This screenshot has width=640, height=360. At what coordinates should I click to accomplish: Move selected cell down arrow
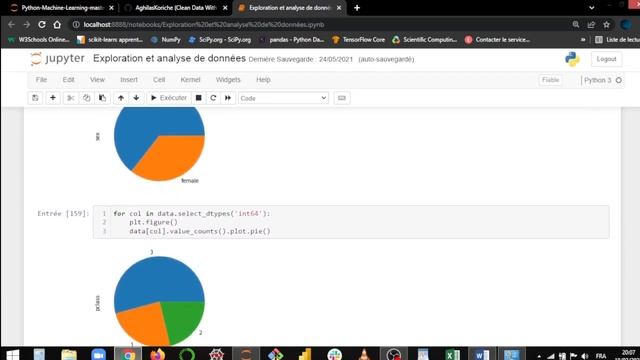[x=136, y=98]
